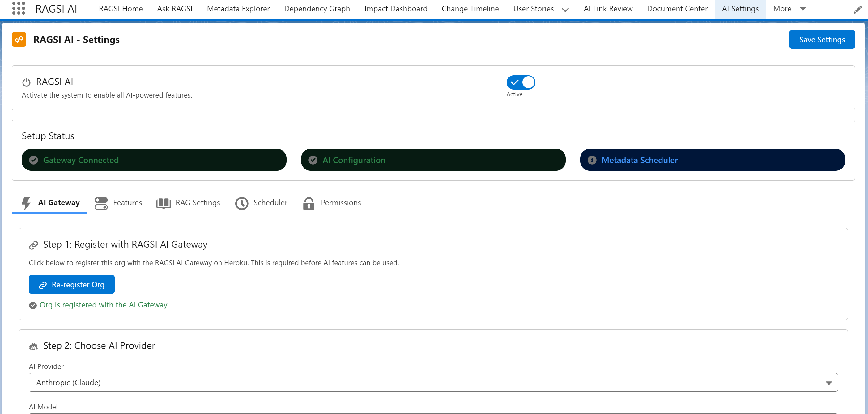Open the More dropdown menu
Image resolution: width=868 pixels, height=414 pixels.
point(790,9)
